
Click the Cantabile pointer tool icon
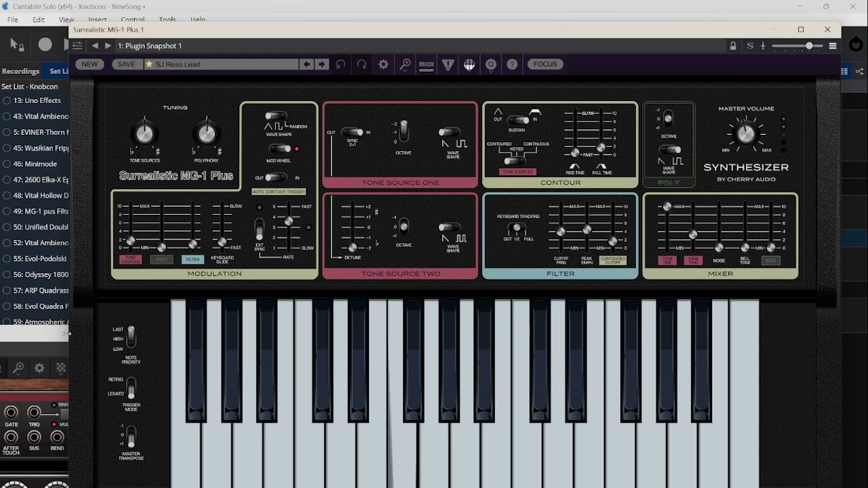pos(17,45)
